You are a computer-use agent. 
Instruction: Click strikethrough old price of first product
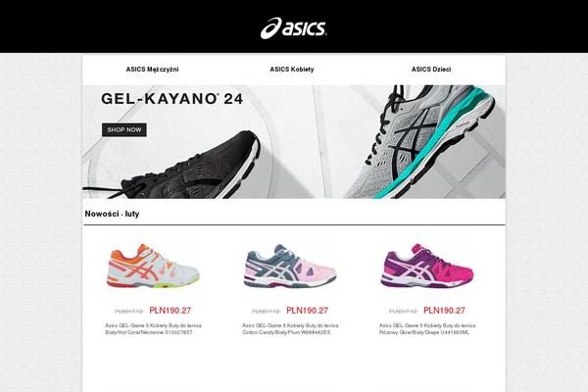point(129,312)
